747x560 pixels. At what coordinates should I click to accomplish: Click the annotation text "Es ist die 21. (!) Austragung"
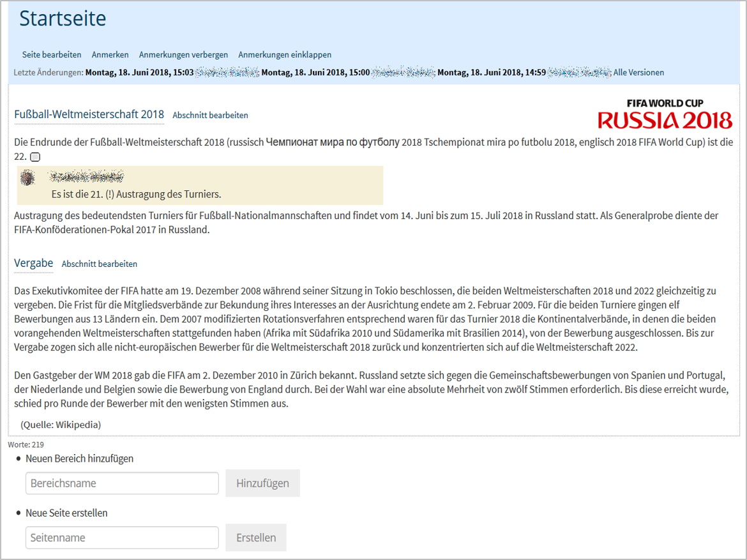pyautogui.click(x=136, y=194)
